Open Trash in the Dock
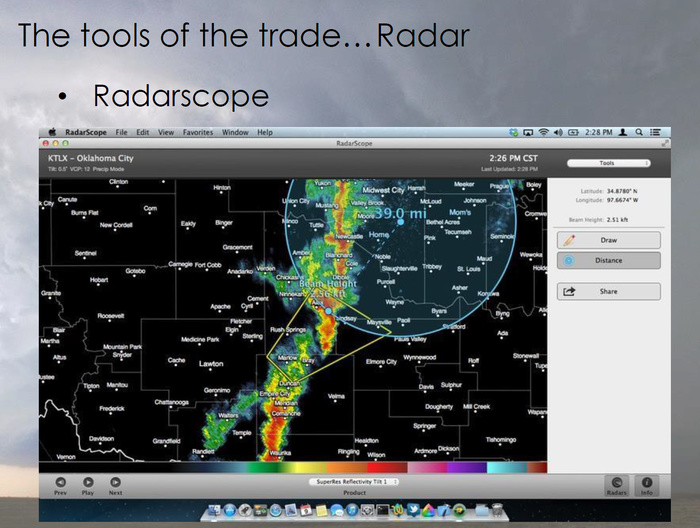Screen dimensions: 700x528 (x=497, y=510)
